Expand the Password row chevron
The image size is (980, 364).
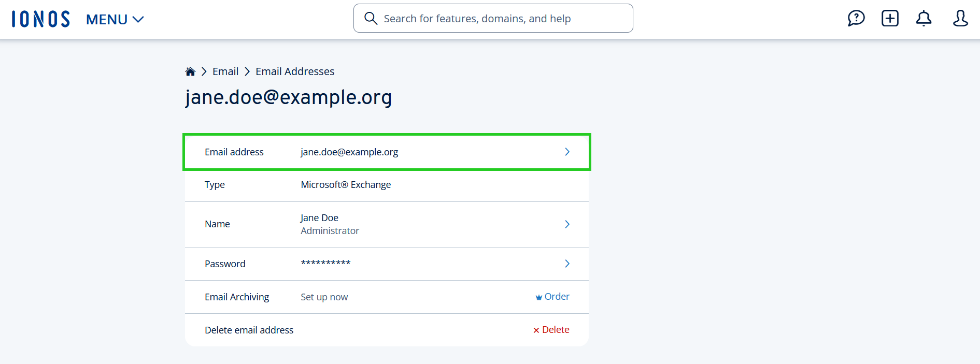(566, 264)
